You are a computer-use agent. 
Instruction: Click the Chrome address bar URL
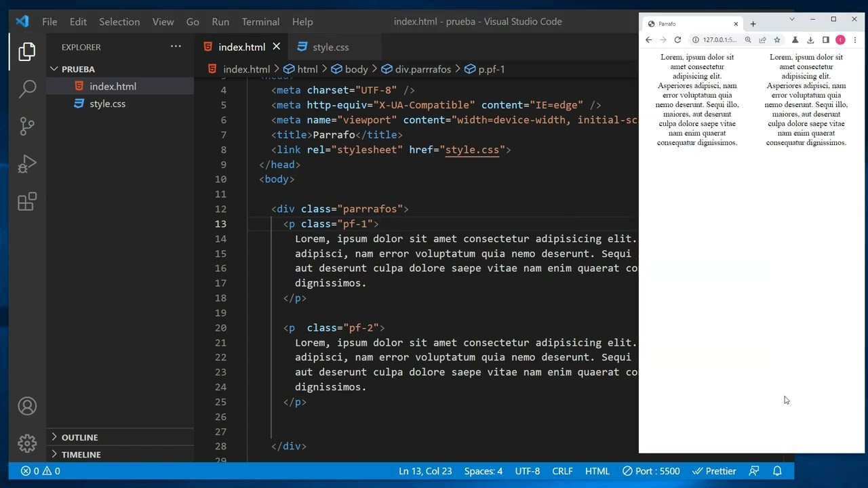(719, 40)
